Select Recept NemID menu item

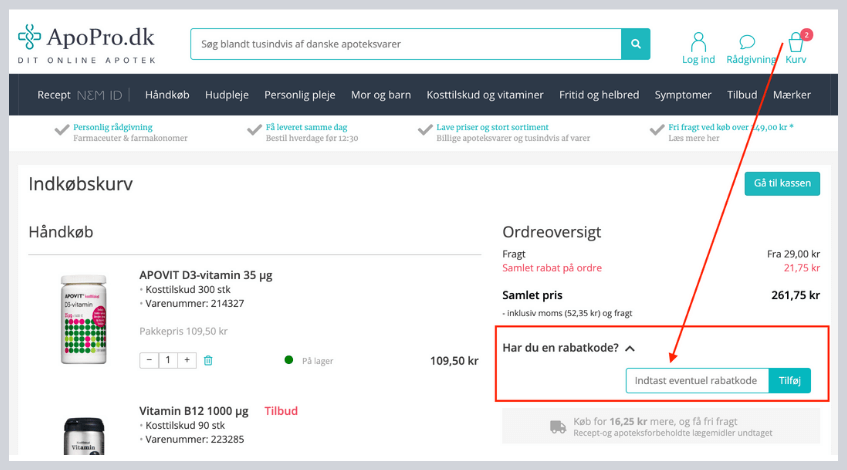[x=79, y=95]
